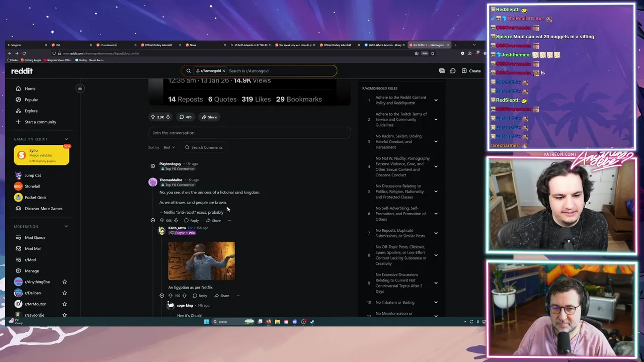Downvote ThomasMalloc's comment with 565 points
644x362 pixels.
(x=176, y=220)
